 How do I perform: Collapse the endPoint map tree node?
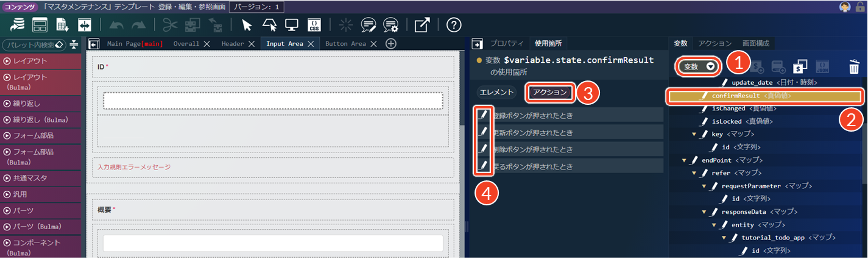pyautogui.click(x=684, y=160)
